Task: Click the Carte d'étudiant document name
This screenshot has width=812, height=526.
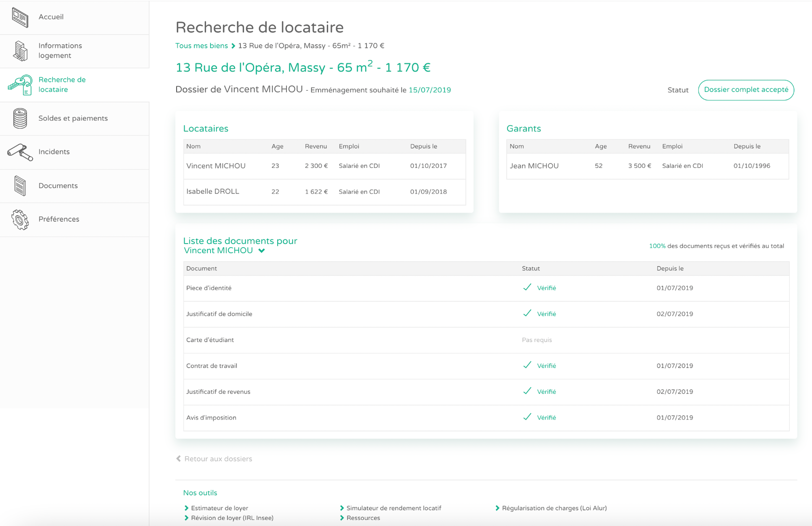Action: tap(210, 340)
